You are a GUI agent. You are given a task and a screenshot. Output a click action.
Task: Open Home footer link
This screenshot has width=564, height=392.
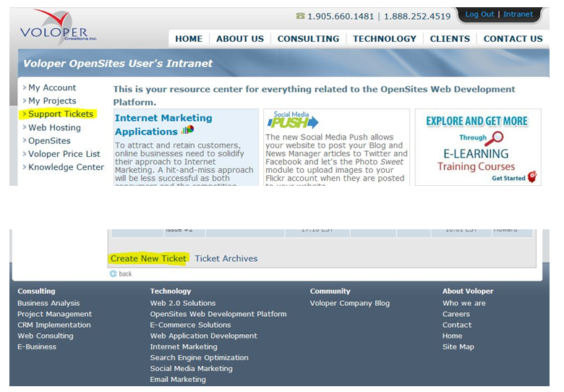pos(452,336)
